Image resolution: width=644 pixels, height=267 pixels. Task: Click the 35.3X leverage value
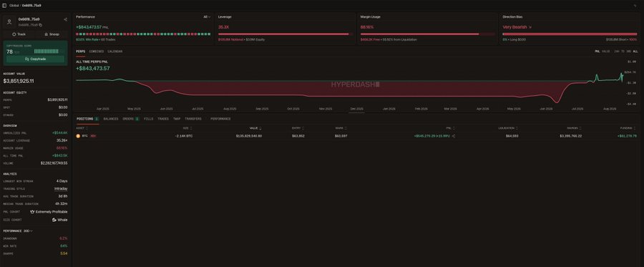(x=223, y=27)
